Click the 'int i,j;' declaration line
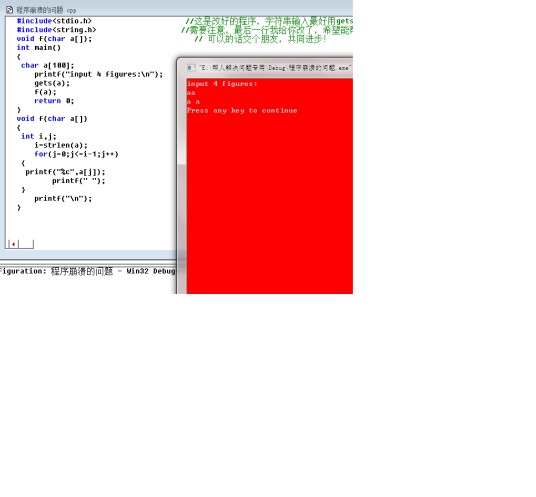The width and height of the screenshot is (536, 497). (39, 136)
